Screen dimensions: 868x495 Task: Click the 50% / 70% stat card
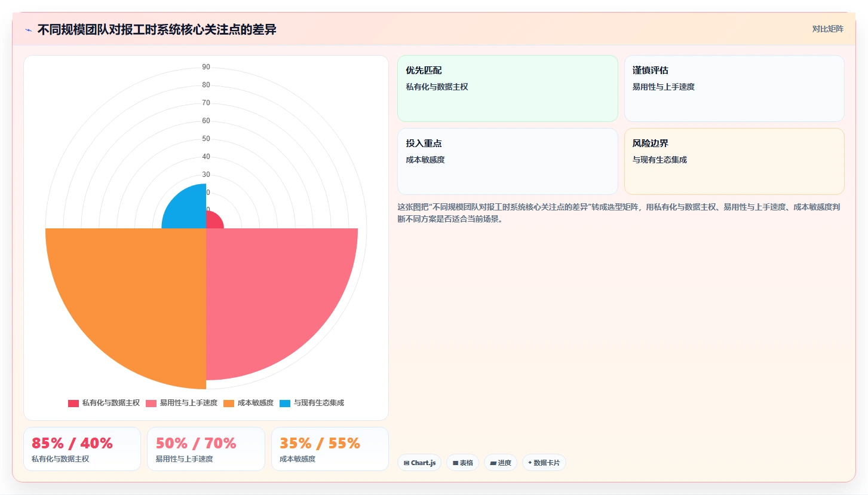coord(206,449)
